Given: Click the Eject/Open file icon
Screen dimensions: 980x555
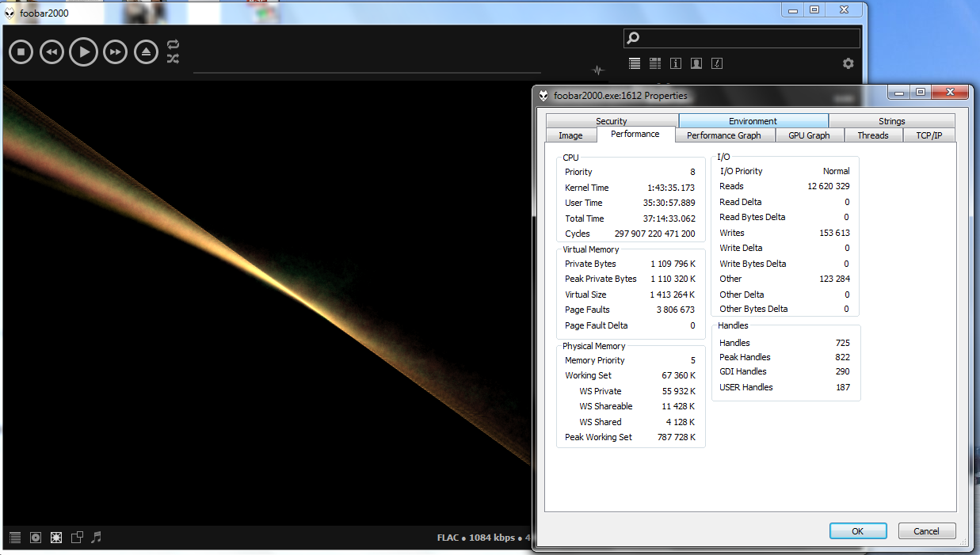Looking at the screenshot, I should [x=146, y=52].
